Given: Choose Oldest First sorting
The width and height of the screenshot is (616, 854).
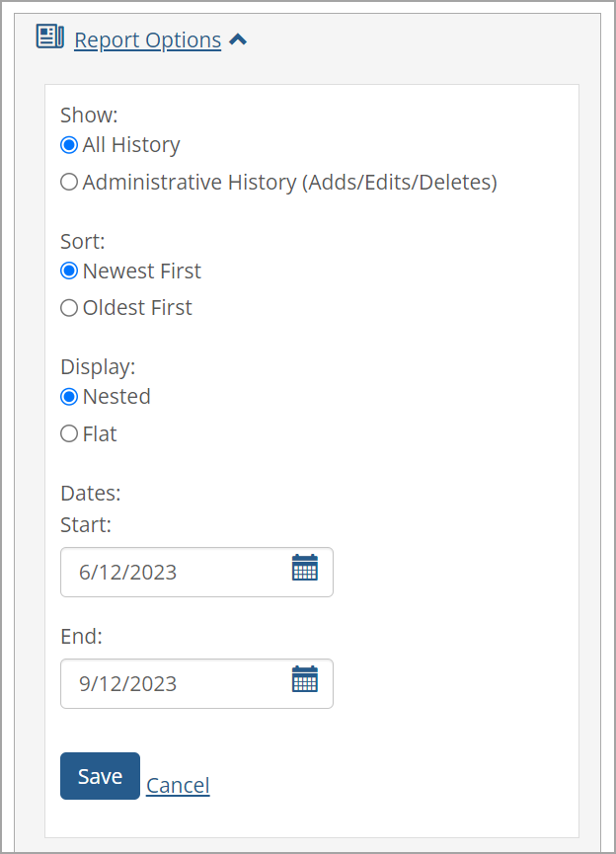Looking at the screenshot, I should pyautogui.click(x=68, y=307).
